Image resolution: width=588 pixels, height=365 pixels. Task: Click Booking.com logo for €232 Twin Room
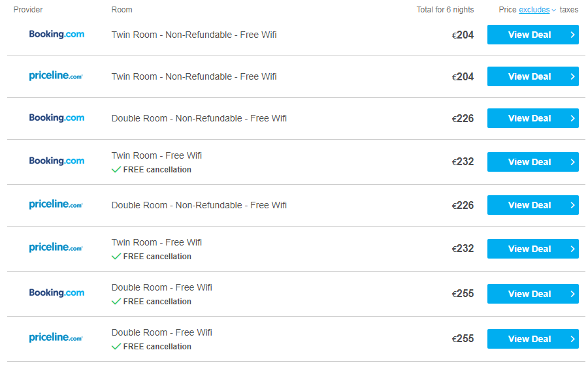coord(57,161)
